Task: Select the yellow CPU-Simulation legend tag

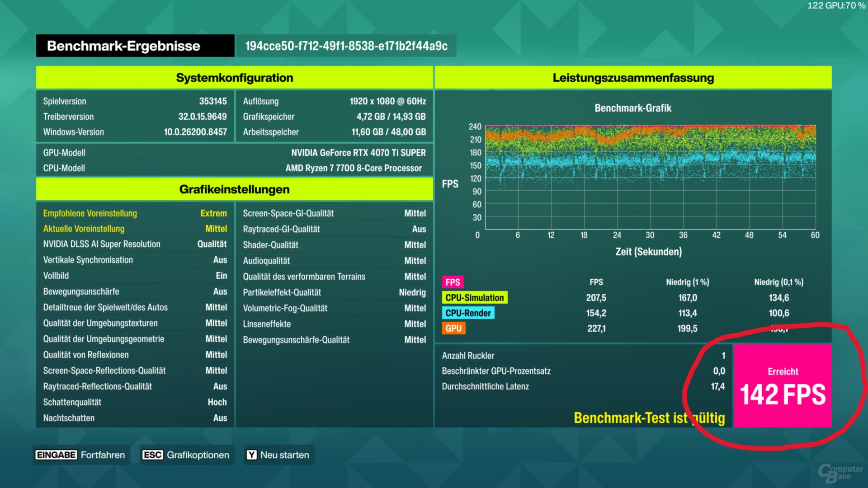Action: click(474, 298)
